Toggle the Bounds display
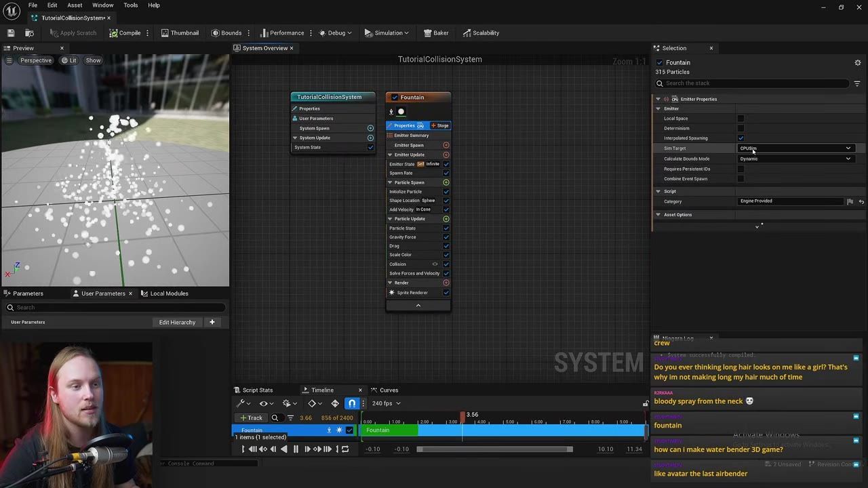This screenshot has width=868, height=488. (x=226, y=33)
